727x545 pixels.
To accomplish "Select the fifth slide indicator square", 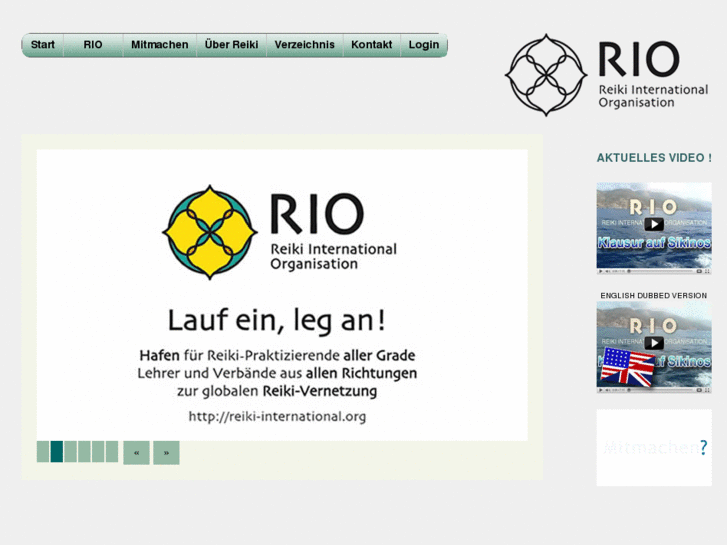I will (98, 451).
